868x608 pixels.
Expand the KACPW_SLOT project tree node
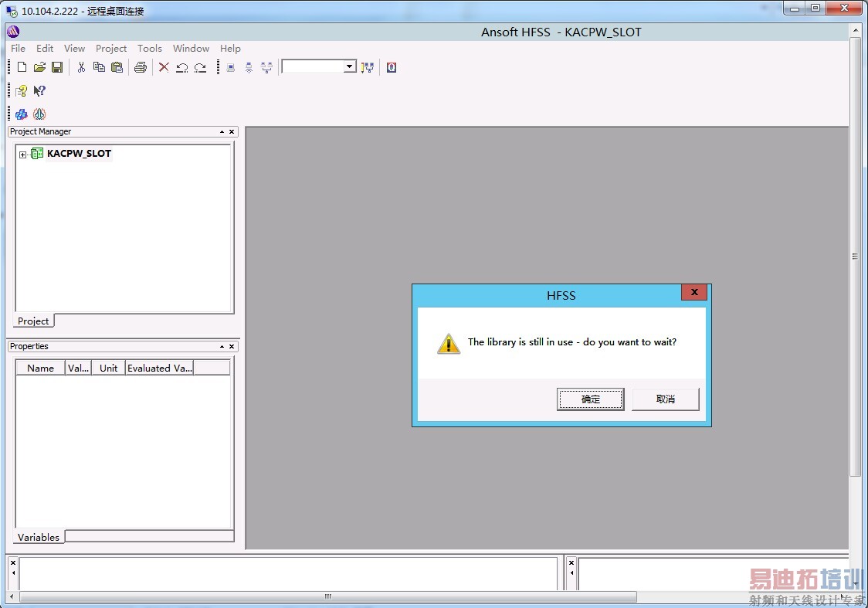(22, 155)
